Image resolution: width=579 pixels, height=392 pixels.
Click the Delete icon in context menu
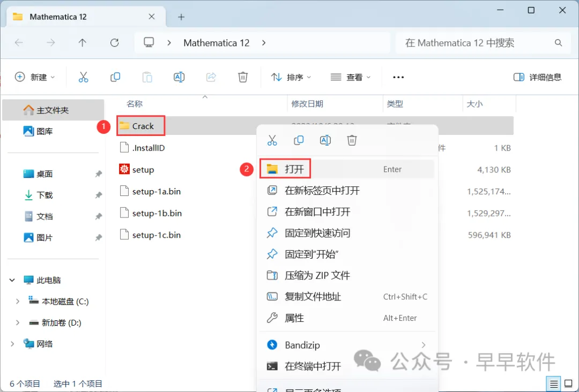(x=352, y=140)
